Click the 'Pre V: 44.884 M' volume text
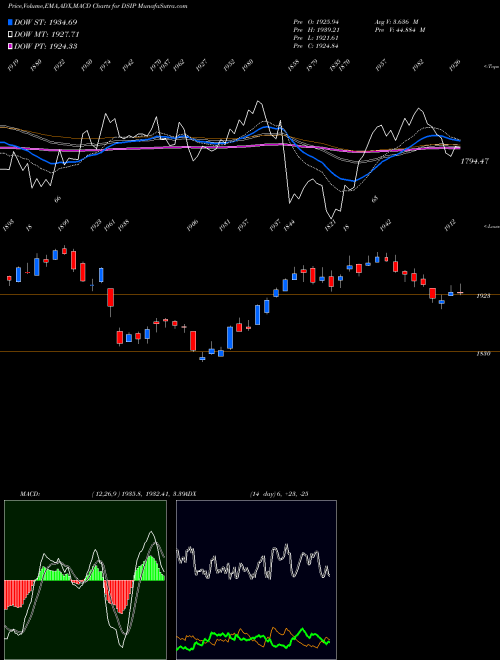The image size is (500, 660). [400, 30]
